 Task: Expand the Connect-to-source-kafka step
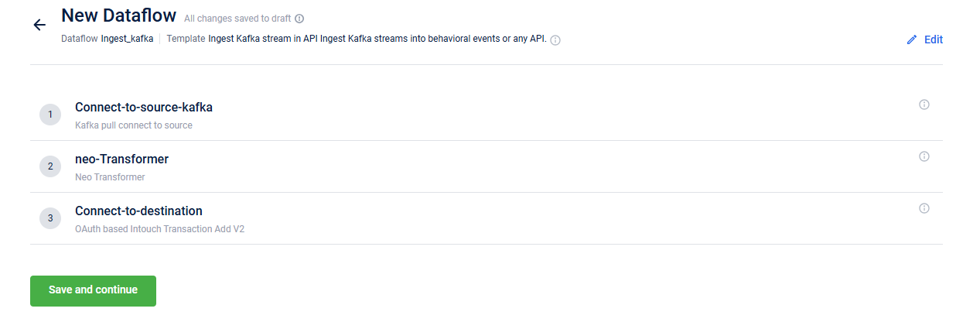point(143,107)
